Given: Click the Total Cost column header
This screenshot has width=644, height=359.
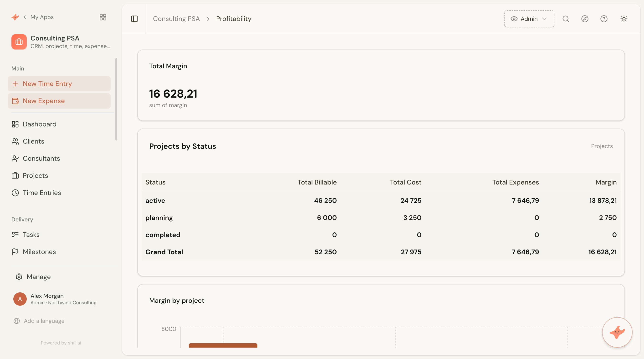Looking at the screenshot, I should click(x=405, y=182).
